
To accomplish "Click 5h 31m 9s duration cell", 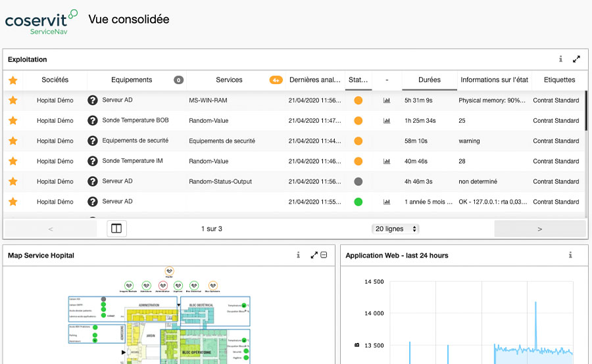I will (418, 101).
